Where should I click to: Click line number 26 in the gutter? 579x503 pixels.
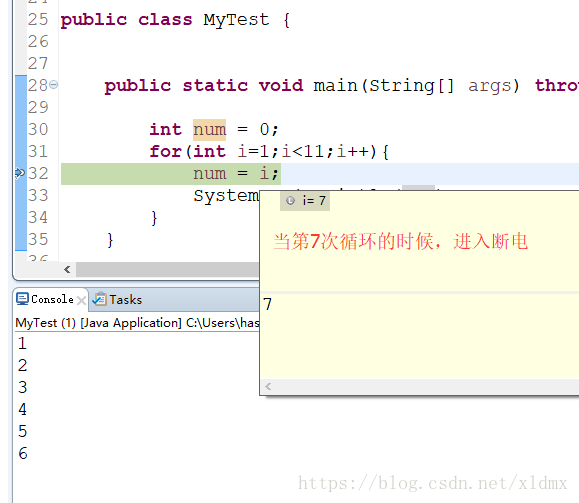click(38, 41)
